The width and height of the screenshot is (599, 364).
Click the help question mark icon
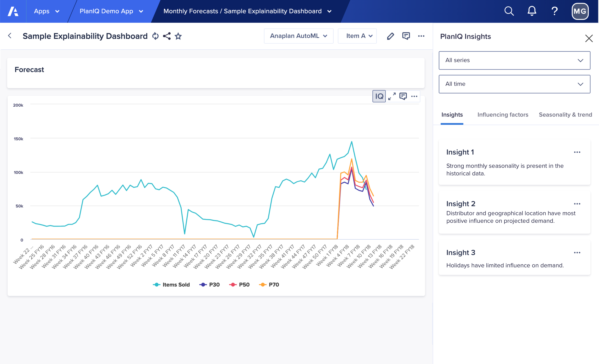coord(554,11)
